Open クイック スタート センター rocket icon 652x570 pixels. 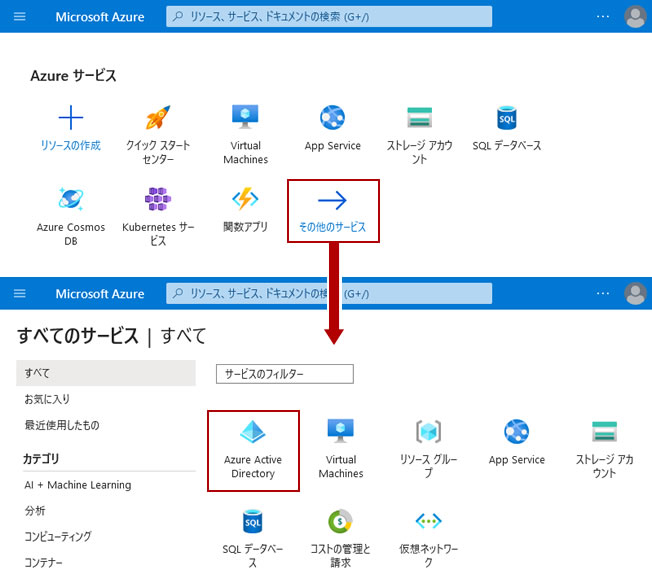pos(158,118)
